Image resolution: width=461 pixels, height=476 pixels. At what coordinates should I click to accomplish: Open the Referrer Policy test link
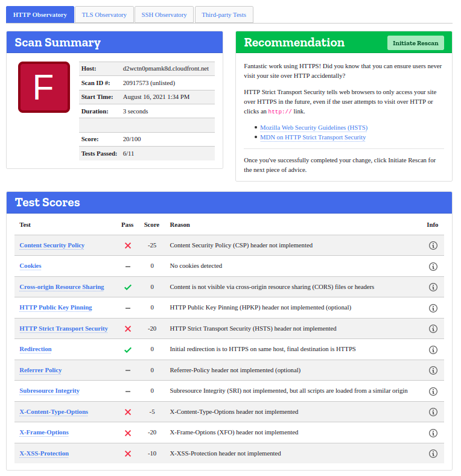click(x=40, y=370)
